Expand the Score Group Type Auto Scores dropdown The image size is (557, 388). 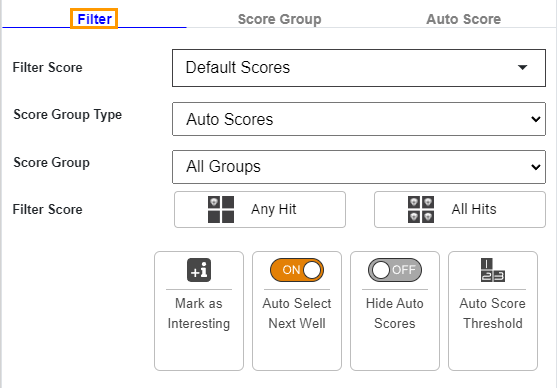(359, 119)
